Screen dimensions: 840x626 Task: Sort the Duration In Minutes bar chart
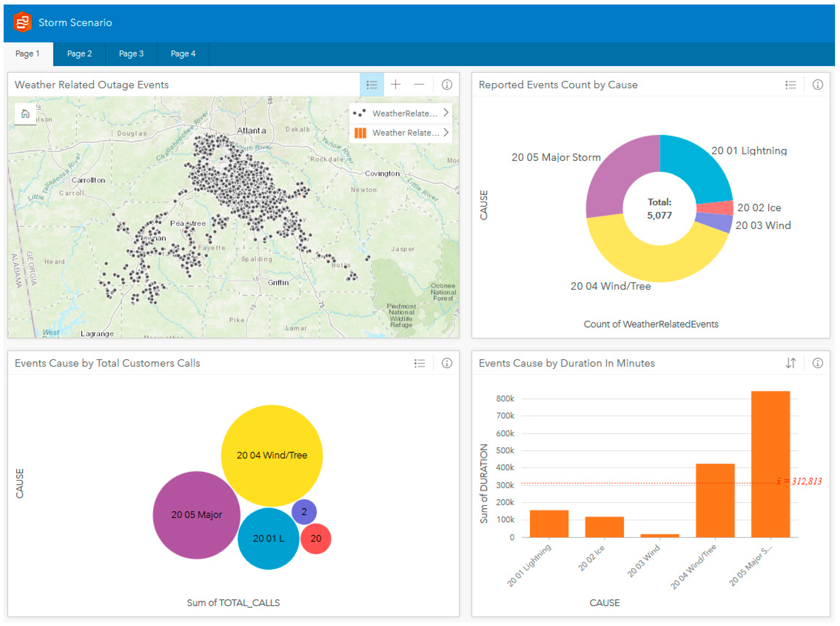790,363
